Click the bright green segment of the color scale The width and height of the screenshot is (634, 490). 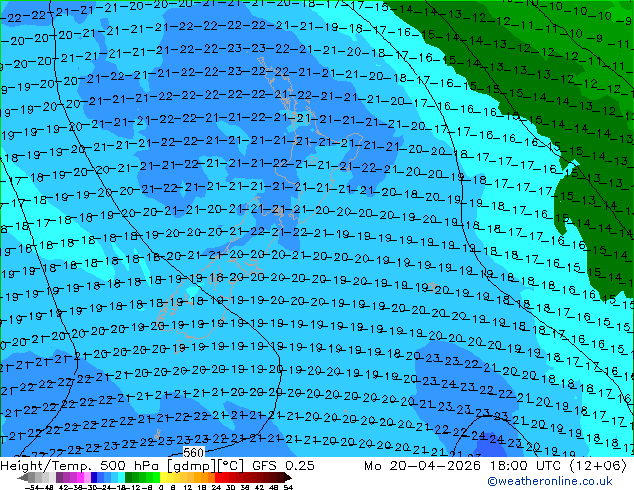tap(156, 477)
